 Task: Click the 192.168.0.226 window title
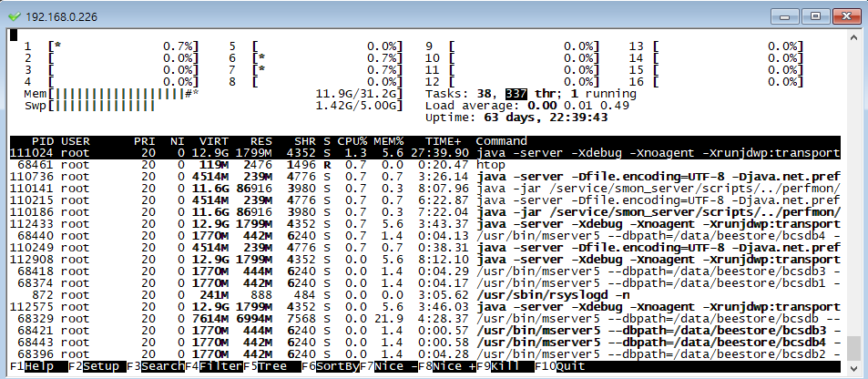[x=61, y=17]
